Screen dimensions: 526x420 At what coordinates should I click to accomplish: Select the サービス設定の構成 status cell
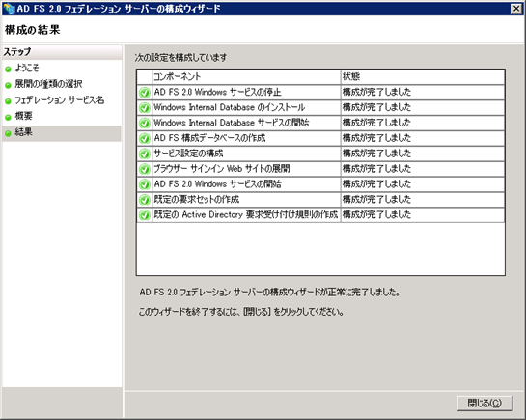[423, 154]
